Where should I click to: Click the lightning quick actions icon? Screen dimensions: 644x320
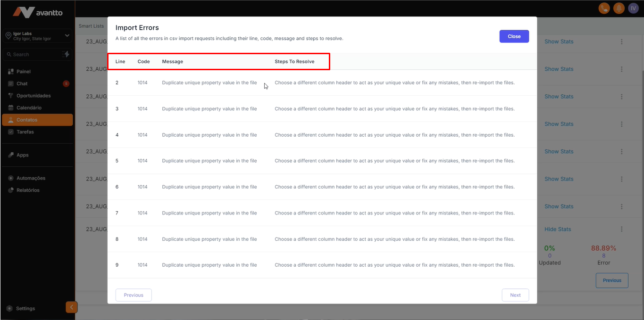pyautogui.click(x=66, y=54)
